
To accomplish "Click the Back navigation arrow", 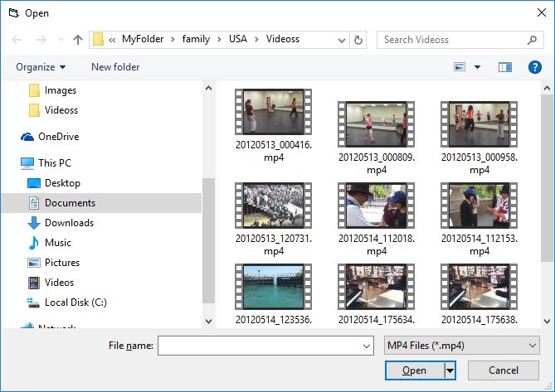I will 17,40.
